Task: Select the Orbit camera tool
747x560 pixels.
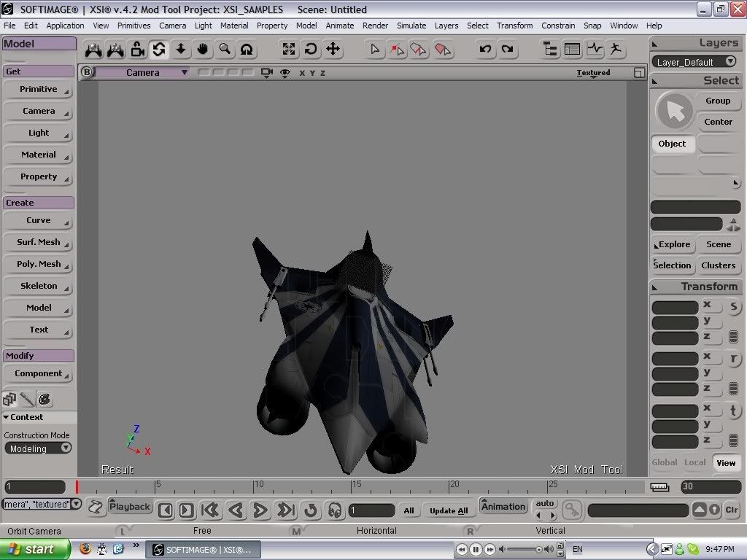Action: point(158,49)
